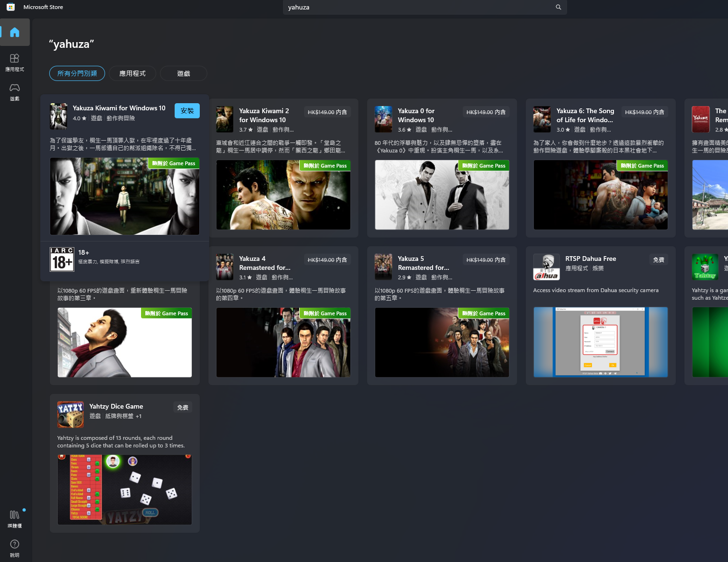Open RTSP Dahua Free screenshot thumbnail
The image size is (728, 562).
tap(600, 342)
